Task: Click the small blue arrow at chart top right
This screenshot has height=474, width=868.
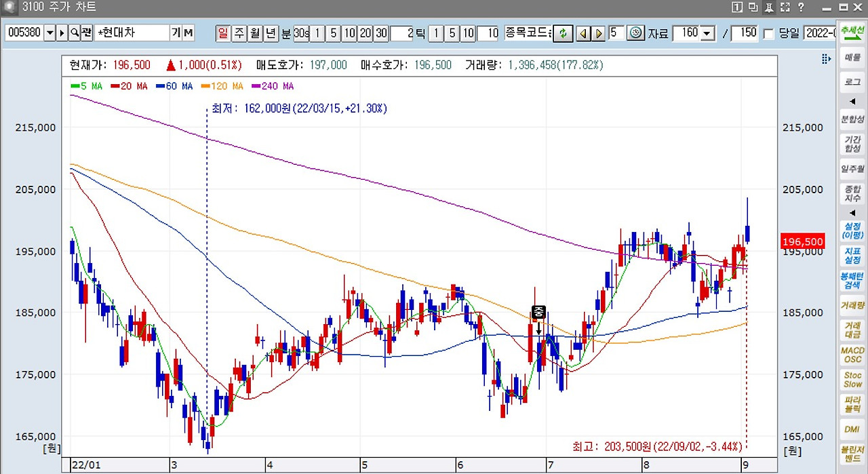Action: 826,60
